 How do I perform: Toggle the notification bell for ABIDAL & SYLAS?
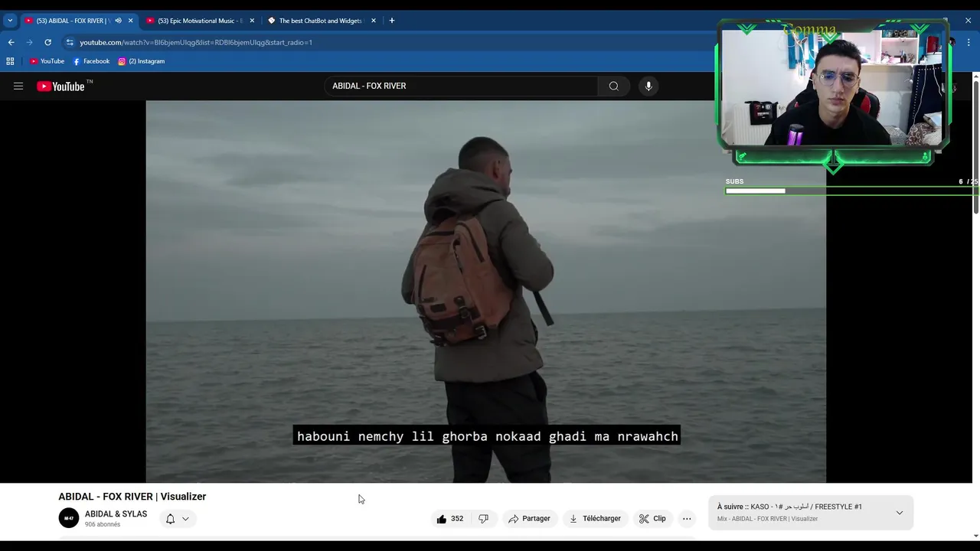coord(170,519)
